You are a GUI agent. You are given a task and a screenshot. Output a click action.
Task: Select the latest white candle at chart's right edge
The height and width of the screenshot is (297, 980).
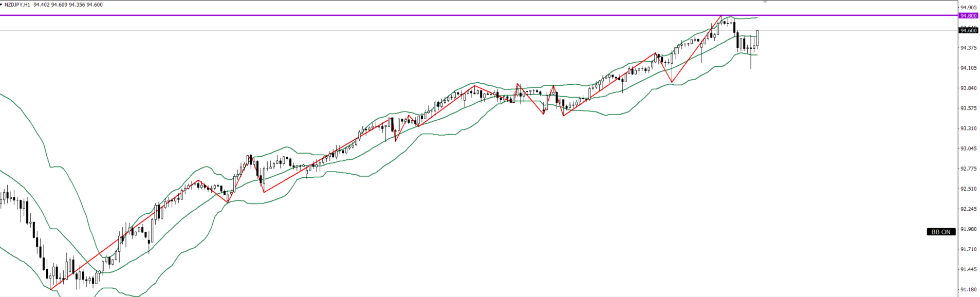(757, 39)
